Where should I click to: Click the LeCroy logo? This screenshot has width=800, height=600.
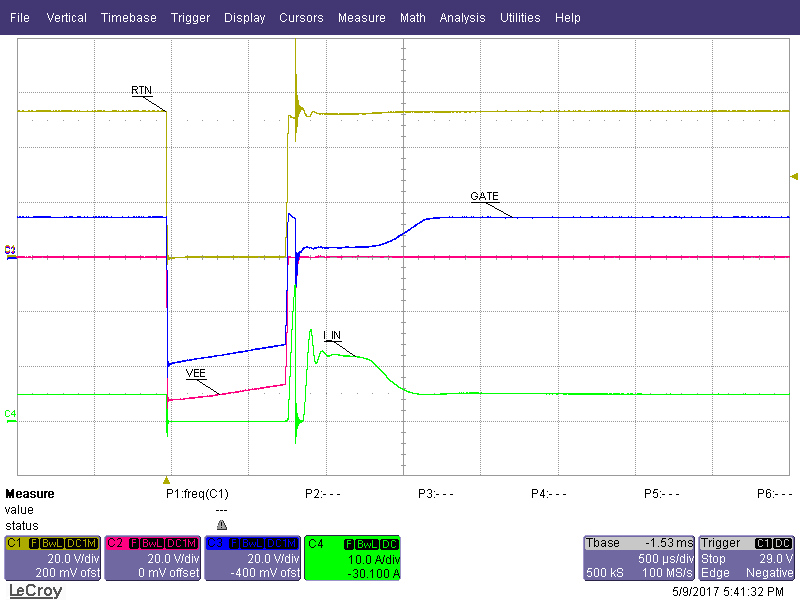(35, 590)
